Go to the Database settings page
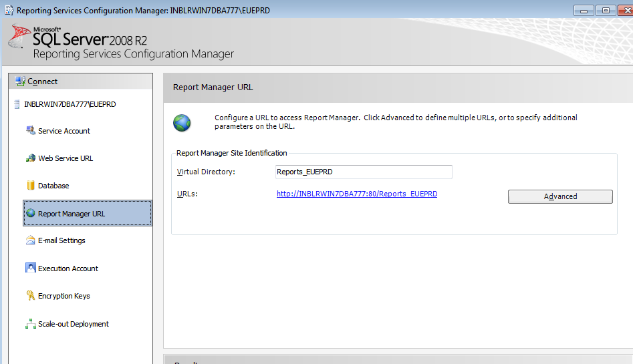 click(x=53, y=186)
